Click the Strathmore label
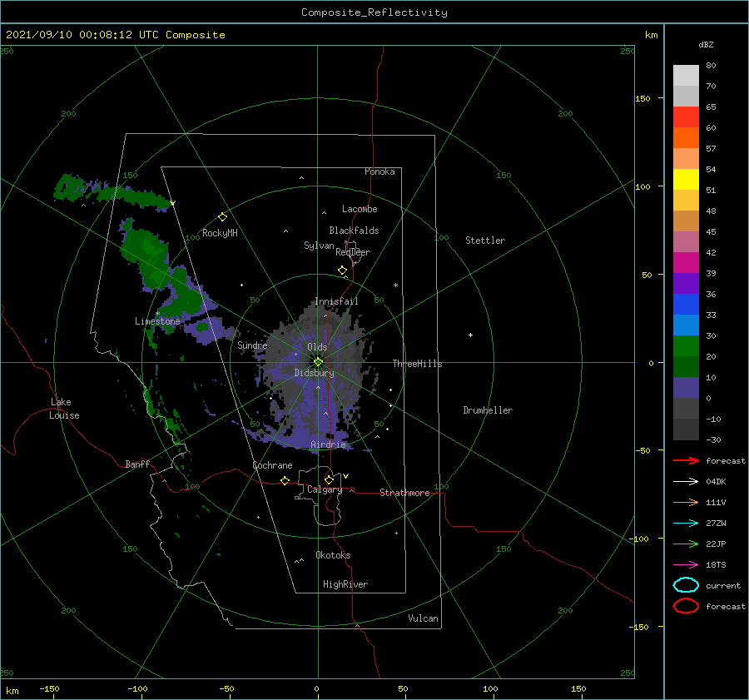 click(x=404, y=493)
